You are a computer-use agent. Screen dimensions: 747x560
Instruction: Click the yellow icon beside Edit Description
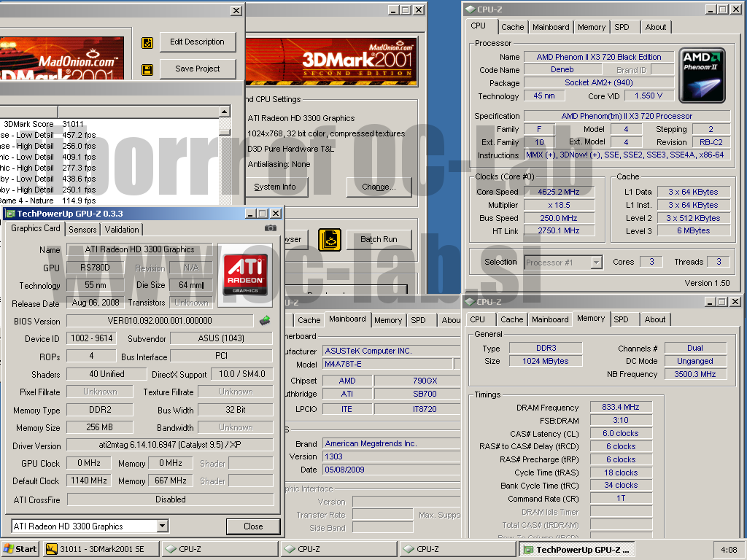(147, 43)
